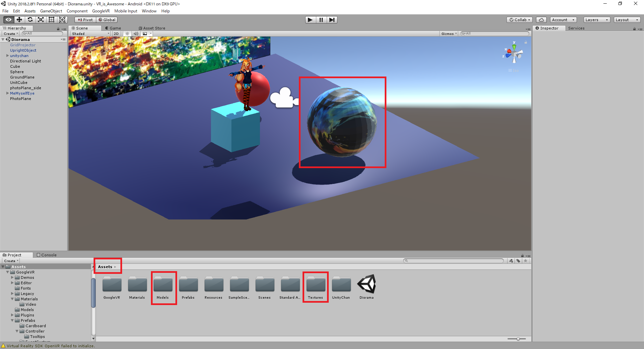The image size is (644, 349).
Task: Switch to the Services tab
Action: tap(576, 28)
